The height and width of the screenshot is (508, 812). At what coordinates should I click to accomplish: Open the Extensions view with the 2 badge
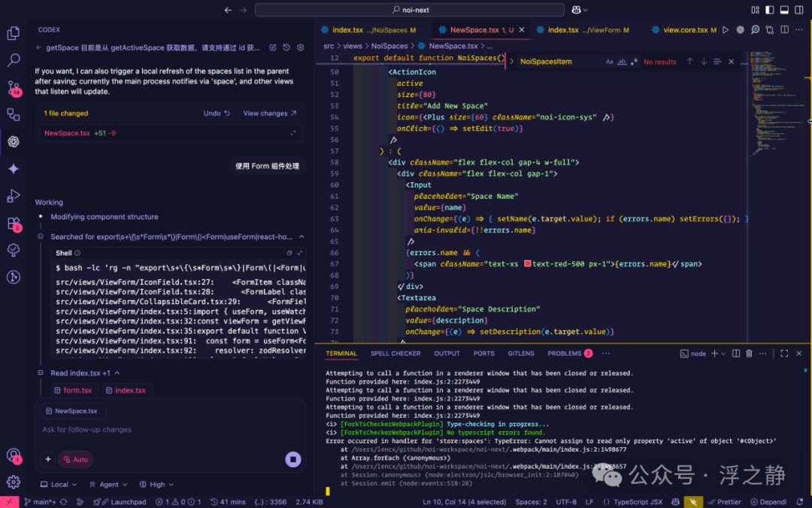click(x=14, y=224)
